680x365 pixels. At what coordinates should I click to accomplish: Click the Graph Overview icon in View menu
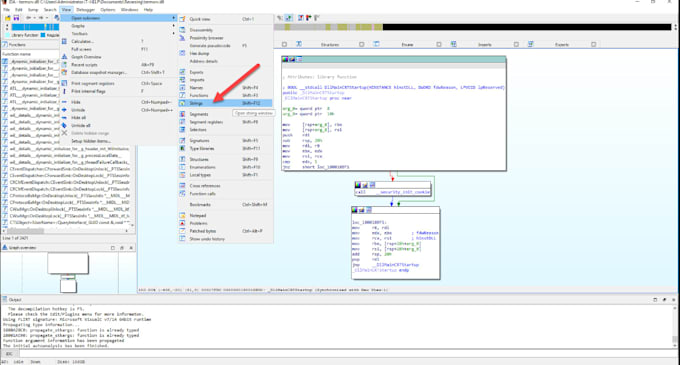[64, 57]
